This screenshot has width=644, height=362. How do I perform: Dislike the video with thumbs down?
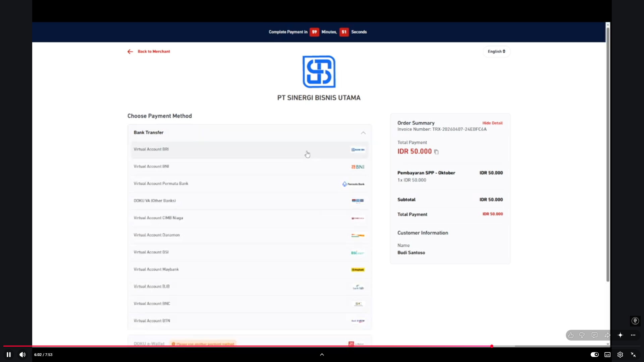(x=582, y=335)
